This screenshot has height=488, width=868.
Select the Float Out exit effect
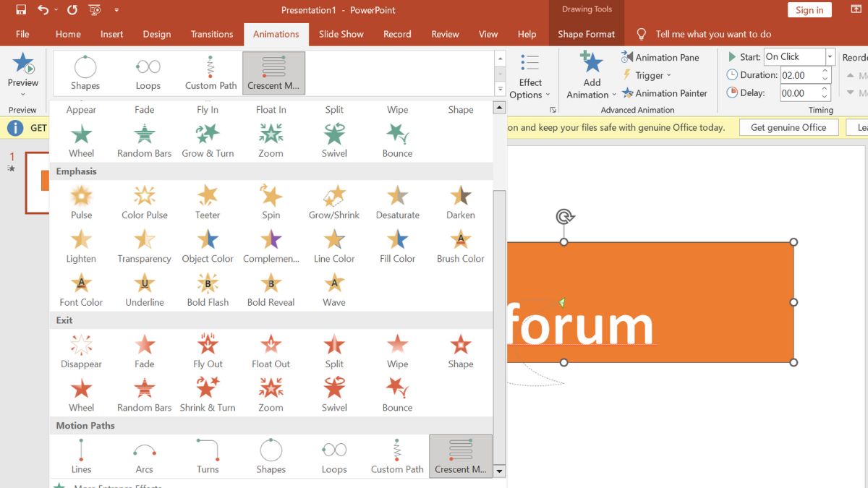click(x=271, y=351)
